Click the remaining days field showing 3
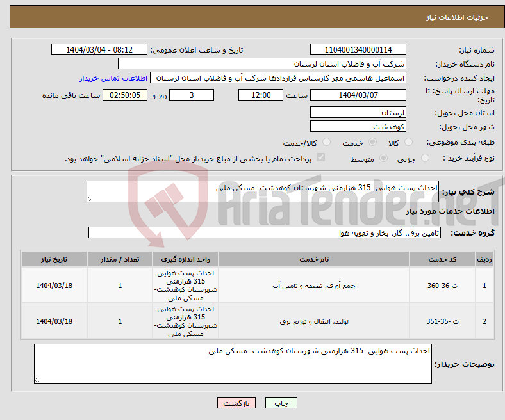This screenshot has height=420, width=505. pyautogui.click(x=192, y=95)
